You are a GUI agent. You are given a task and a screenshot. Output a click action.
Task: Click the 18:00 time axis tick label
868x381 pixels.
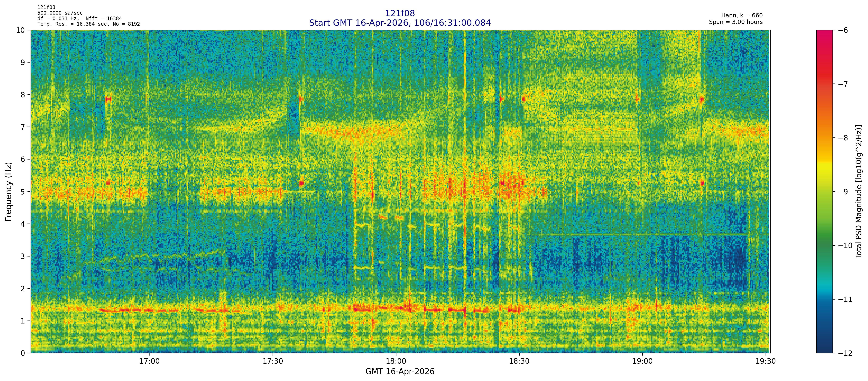[x=396, y=362]
